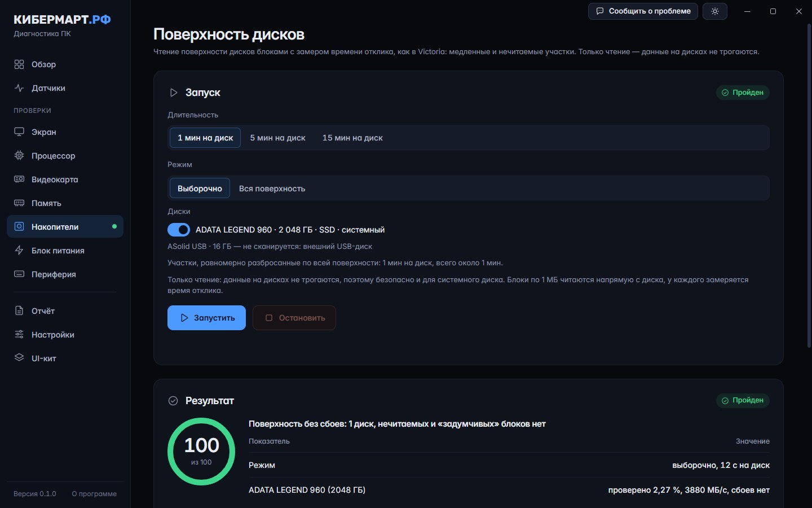812x508 pixels.
Task: Click the speech bubble icon in Сообщить о проблеме
Action: point(600,11)
